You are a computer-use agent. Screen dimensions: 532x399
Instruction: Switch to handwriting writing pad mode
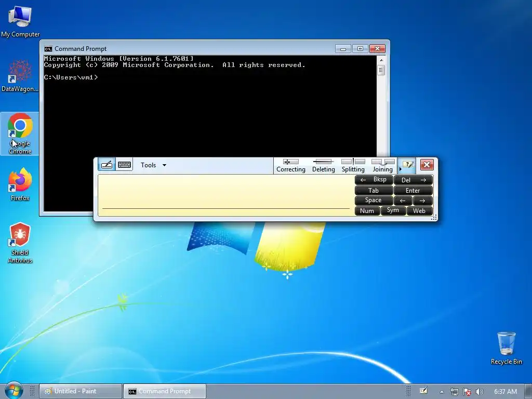pyautogui.click(x=107, y=165)
